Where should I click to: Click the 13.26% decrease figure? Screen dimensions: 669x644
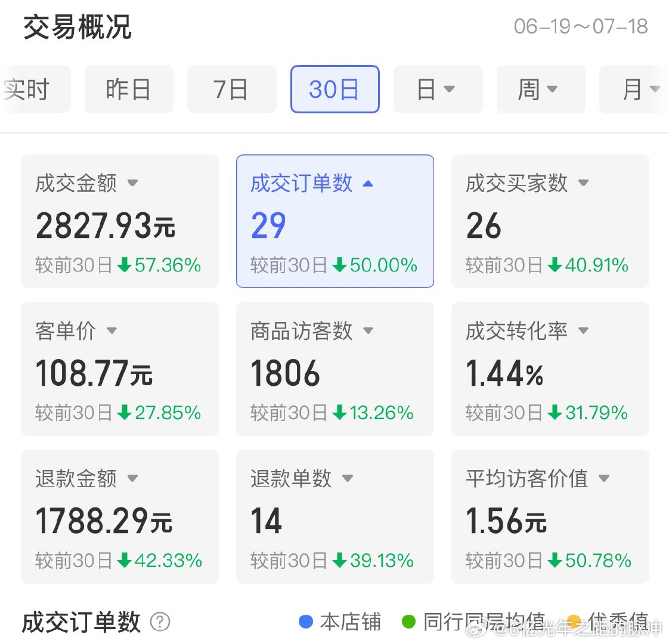pyautogui.click(x=382, y=413)
